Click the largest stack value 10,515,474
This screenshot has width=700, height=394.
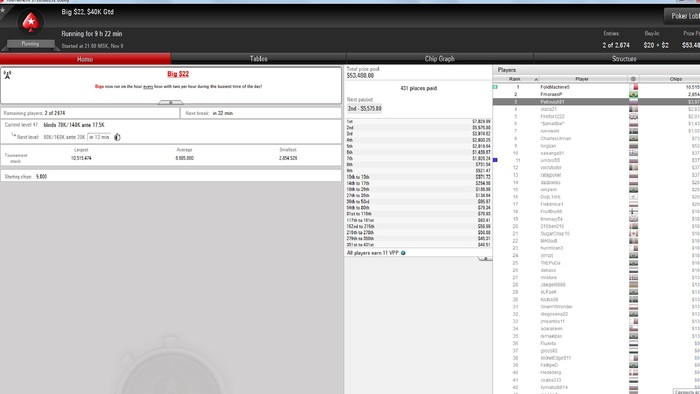(81, 158)
